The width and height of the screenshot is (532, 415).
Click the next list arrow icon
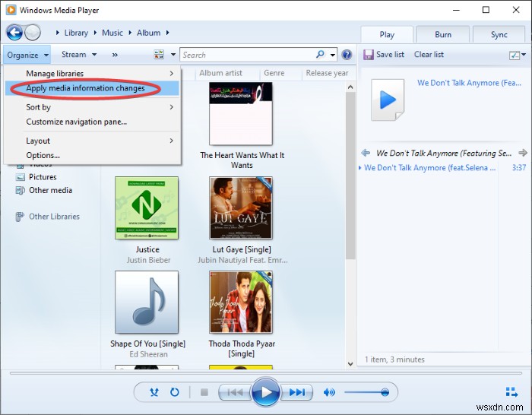[x=523, y=153]
